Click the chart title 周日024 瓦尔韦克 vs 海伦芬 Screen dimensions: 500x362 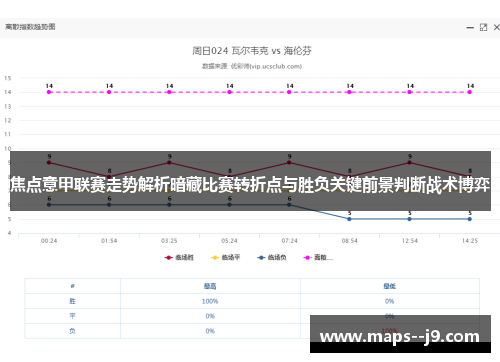(252, 51)
